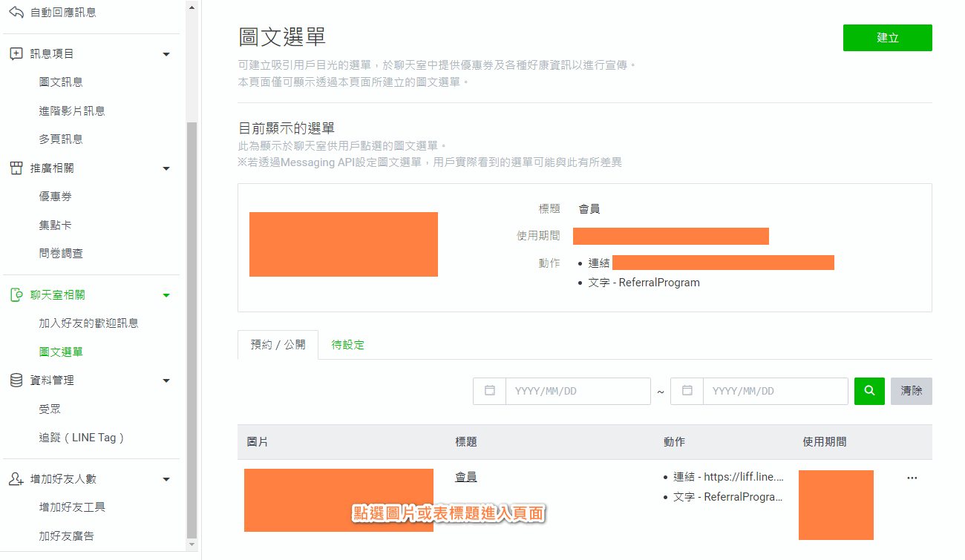Collapse the 聊天室相關 green arrow
The image size is (965, 560).
166,295
